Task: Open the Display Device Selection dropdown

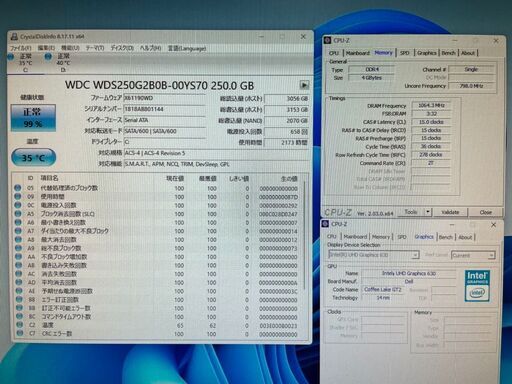Action: (x=373, y=255)
